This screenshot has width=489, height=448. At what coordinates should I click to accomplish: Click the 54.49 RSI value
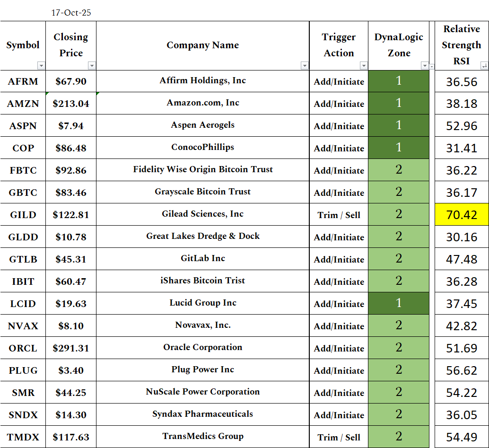462,437
